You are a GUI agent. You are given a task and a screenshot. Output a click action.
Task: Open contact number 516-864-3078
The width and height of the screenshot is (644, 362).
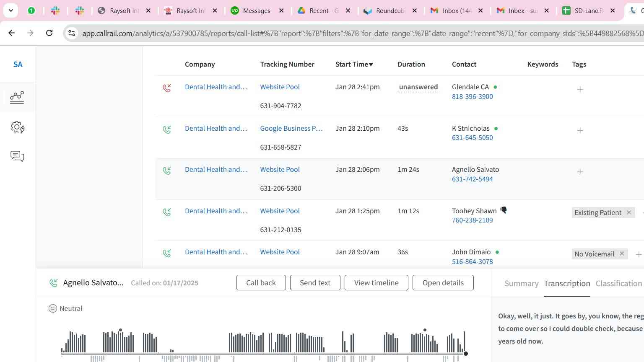point(472,261)
